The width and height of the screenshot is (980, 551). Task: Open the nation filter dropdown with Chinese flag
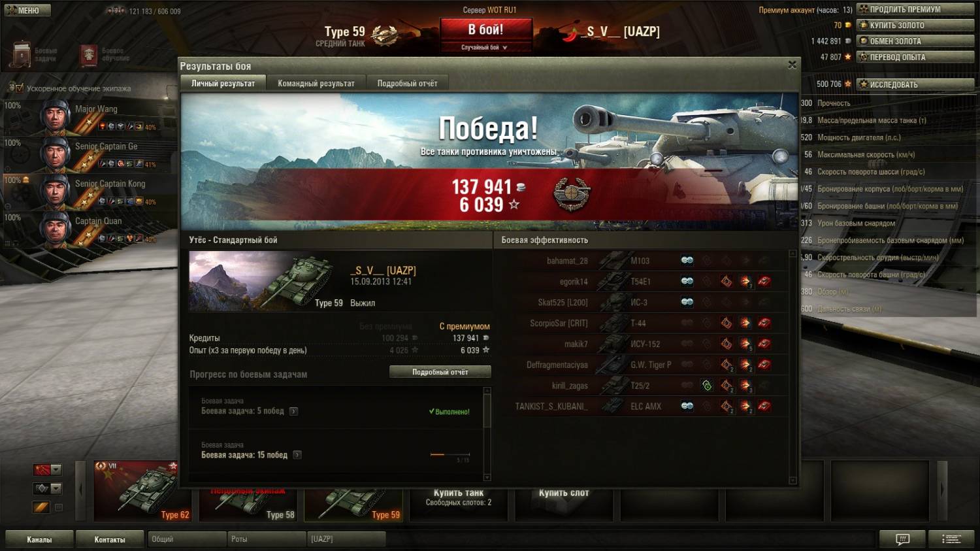click(48, 469)
